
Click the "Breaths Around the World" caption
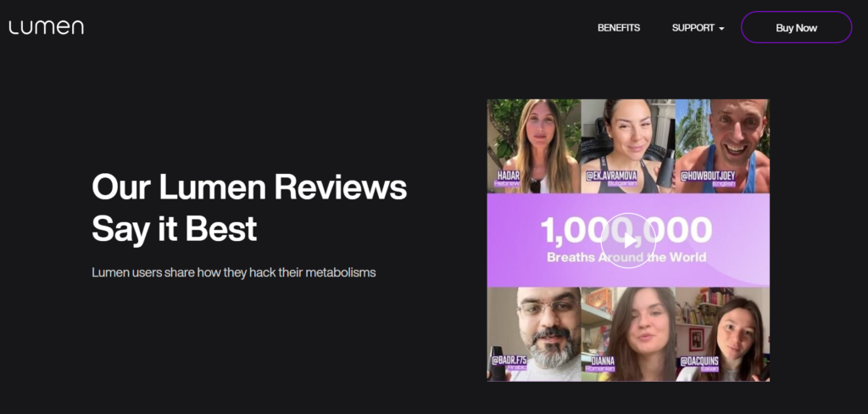626,257
